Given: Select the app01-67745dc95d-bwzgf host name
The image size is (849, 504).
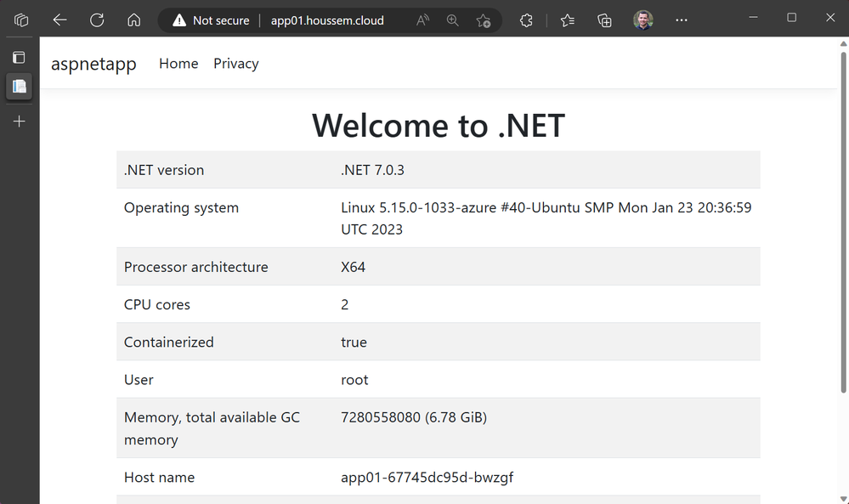Looking at the screenshot, I should click(427, 478).
